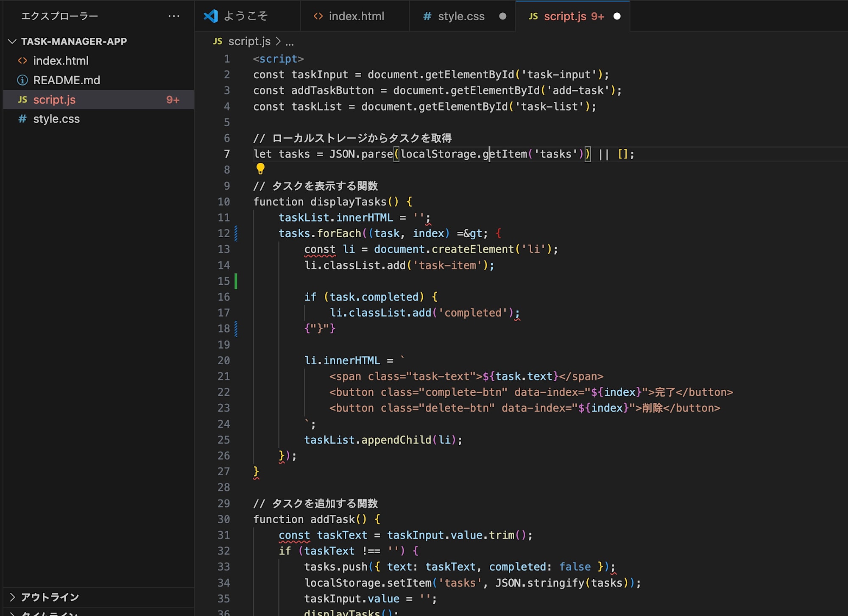Viewport: 848px width, 616px height.
Task: Click the VS Code logo on Welcome tab
Action: (x=211, y=16)
